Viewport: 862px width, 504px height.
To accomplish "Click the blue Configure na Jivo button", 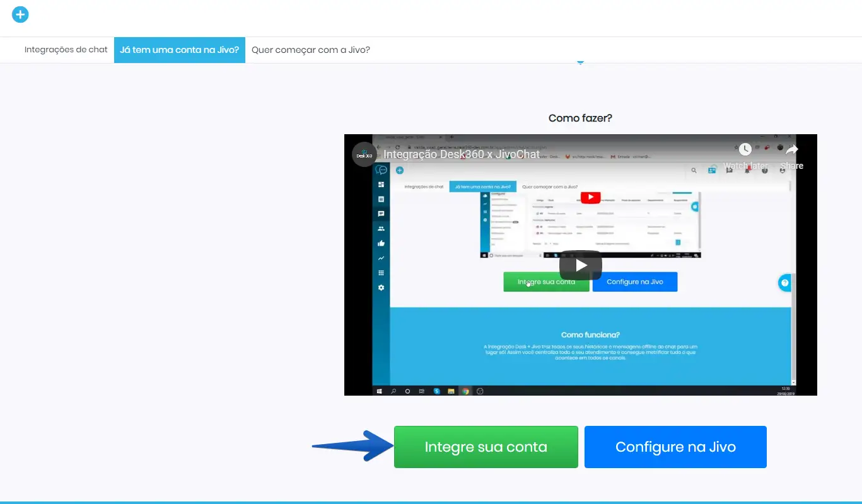I will tap(675, 447).
